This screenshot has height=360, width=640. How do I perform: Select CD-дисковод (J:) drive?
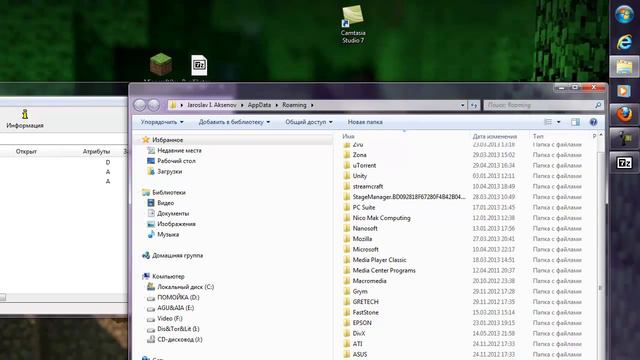180,340
